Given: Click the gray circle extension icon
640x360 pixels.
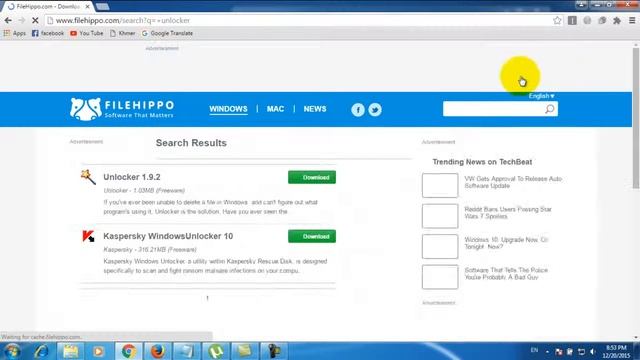Looking at the screenshot, I should click(587, 20).
